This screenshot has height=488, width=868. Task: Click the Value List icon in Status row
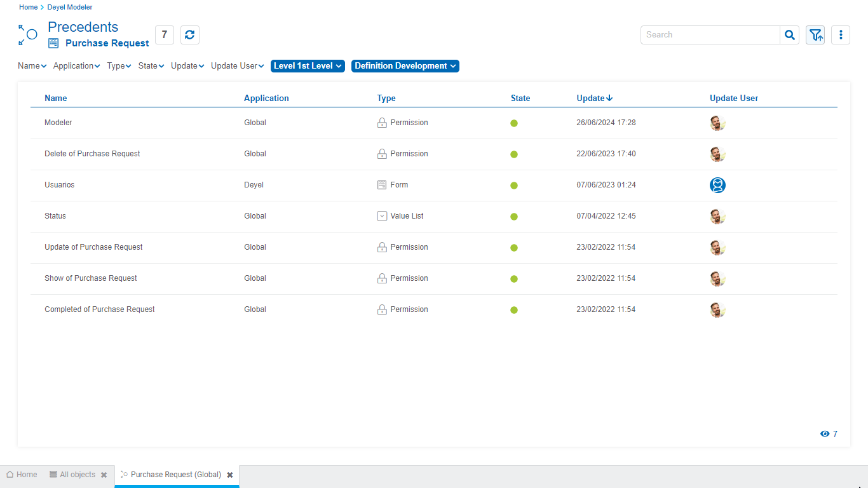tap(382, 216)
